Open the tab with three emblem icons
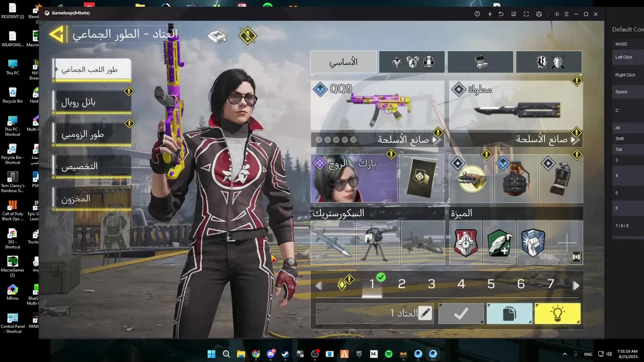 coord(412,62)
